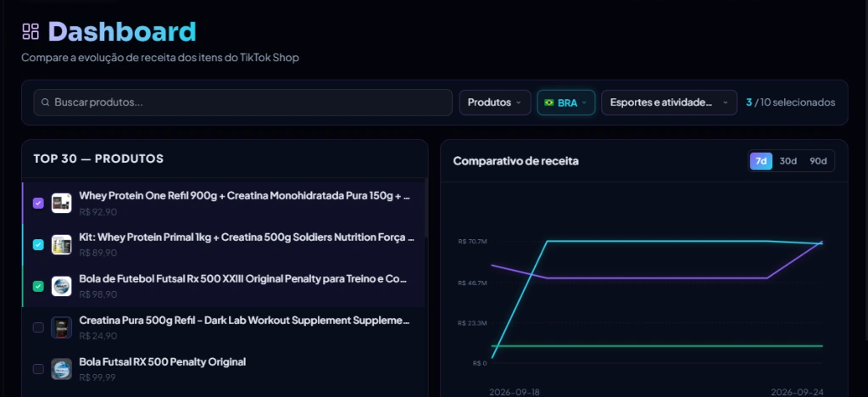This screenshot has height=397, width=868.
Task: Switch to the 30d range tab
Action: 787,161
